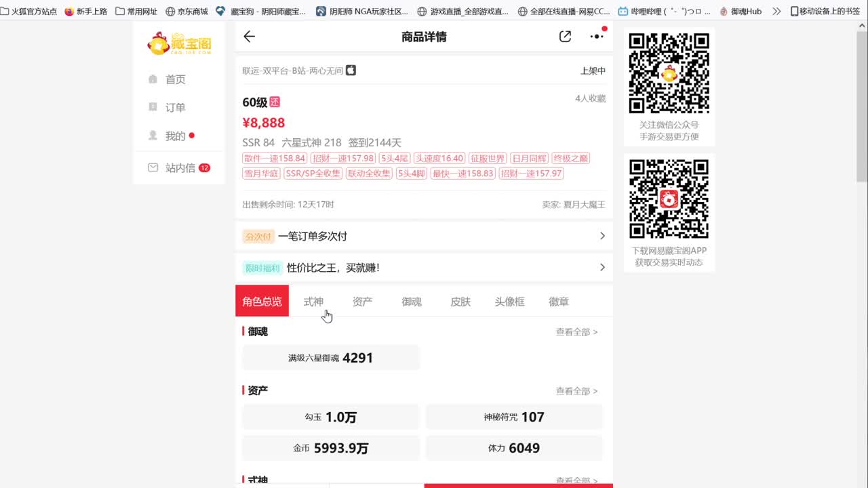Switch to the 皮肤 tab
868x488 pixels.
pyautogui.click(x=460, y=302)
